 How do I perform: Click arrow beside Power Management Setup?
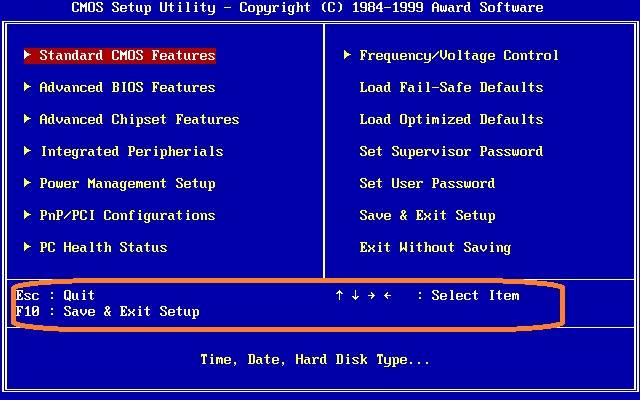(27, 182)
